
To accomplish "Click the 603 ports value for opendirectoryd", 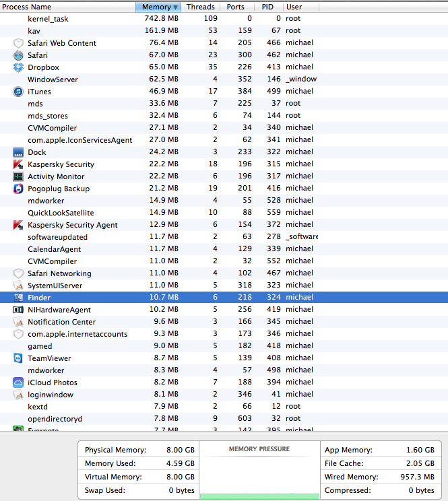I will click(245, 419).
